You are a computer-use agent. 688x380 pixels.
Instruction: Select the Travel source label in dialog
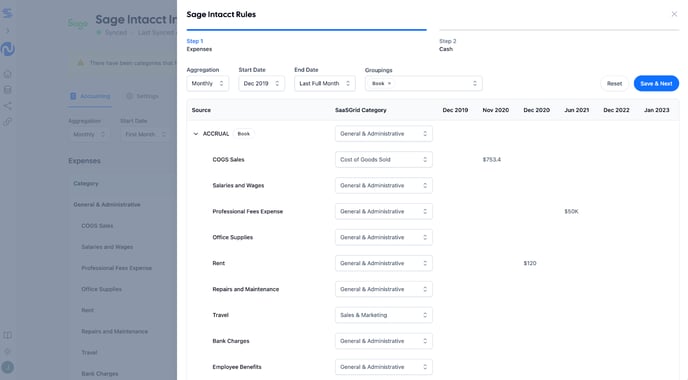click(220, 315)
